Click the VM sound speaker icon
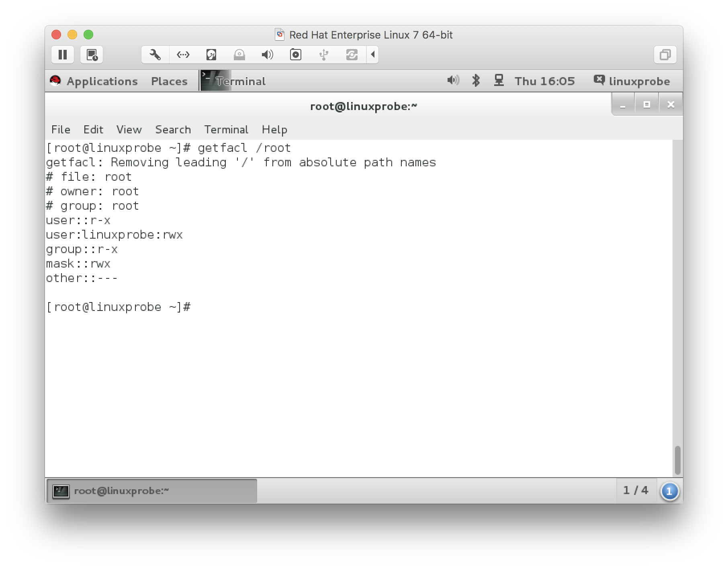This screenshot has width=728, height=568. click(x=268, y=55)
